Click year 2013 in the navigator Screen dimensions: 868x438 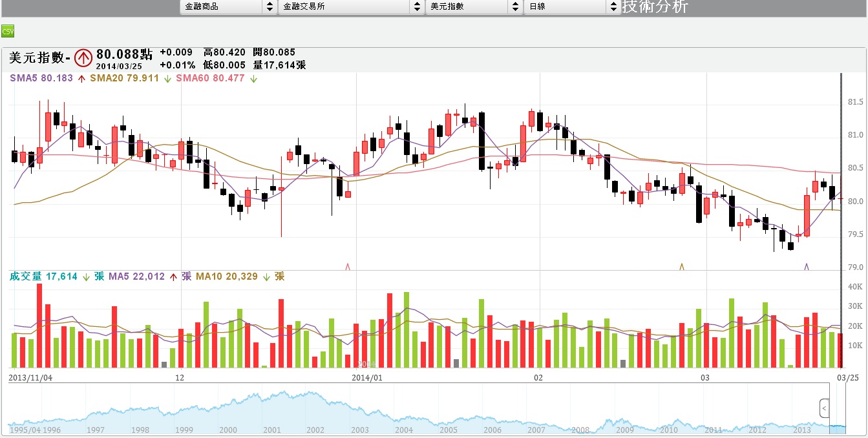(x=802, y=430)
